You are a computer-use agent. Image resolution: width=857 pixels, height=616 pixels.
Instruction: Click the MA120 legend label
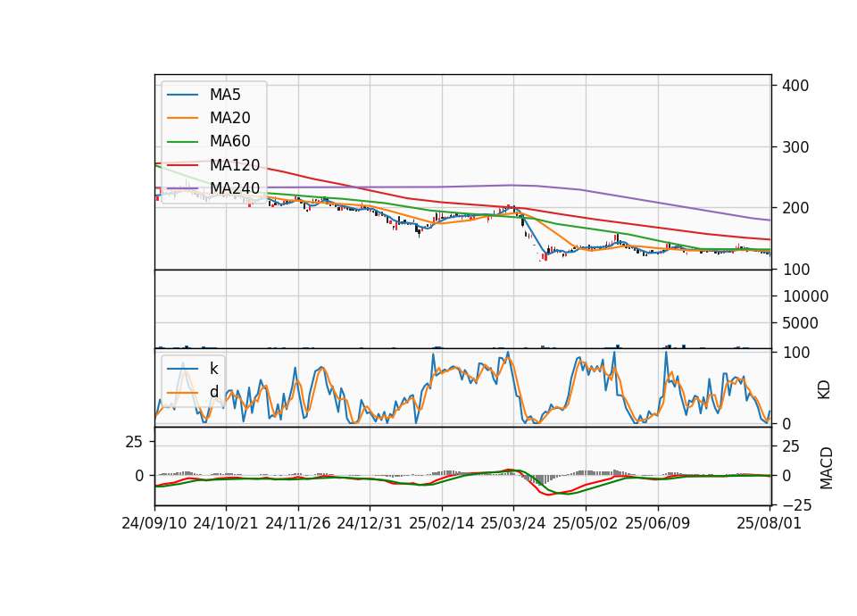click(x=235, y=164)
